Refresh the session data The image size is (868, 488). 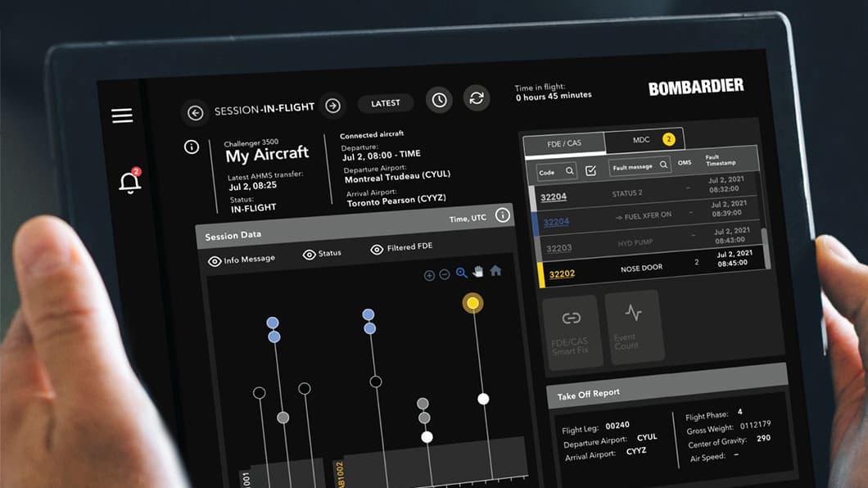(x=476, y=98)
